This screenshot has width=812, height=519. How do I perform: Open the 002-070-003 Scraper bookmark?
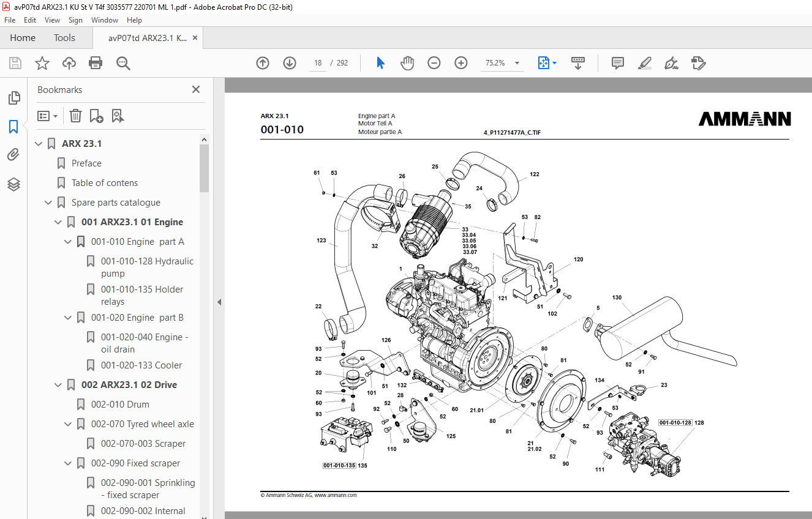click(143, 444)
